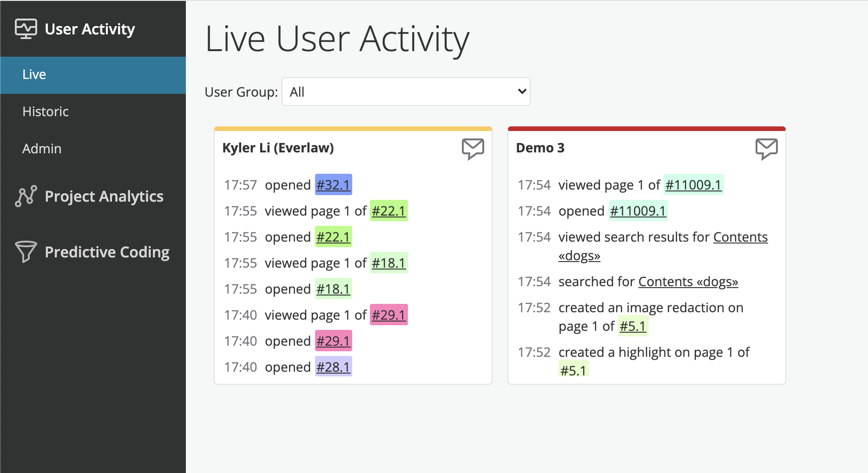Open document #32.1 from Kyler Li's activity
Screen dimensions: 868x473
(333, 184)
